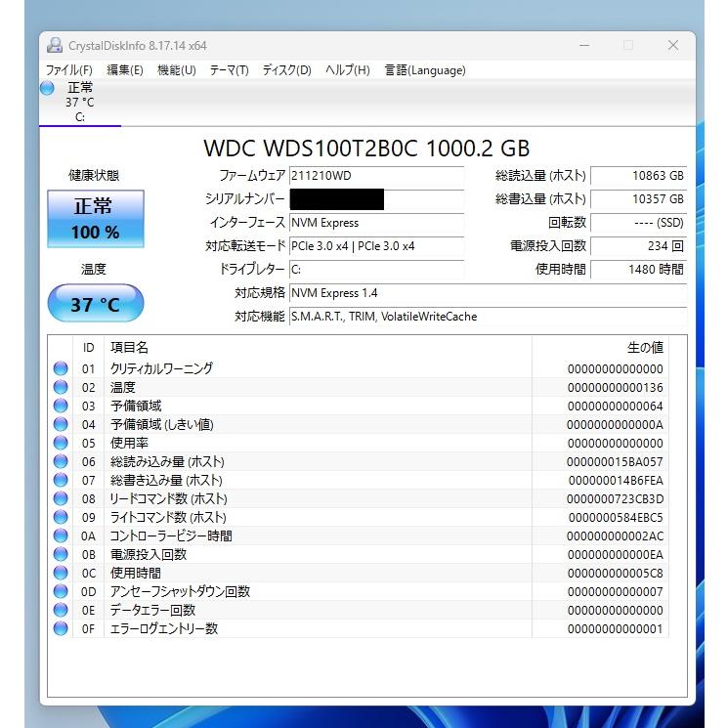Select the エラーログエントリー数 attribute name

coord(164,628)
